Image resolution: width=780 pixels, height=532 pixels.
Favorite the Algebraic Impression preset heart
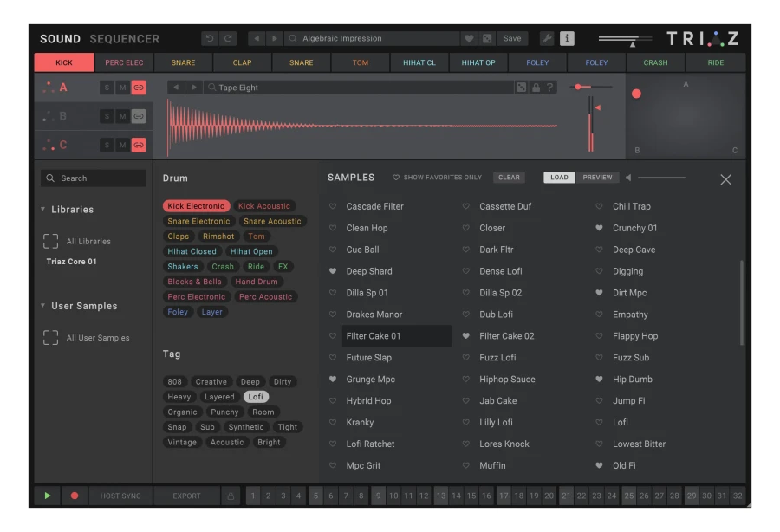point(469,38)
